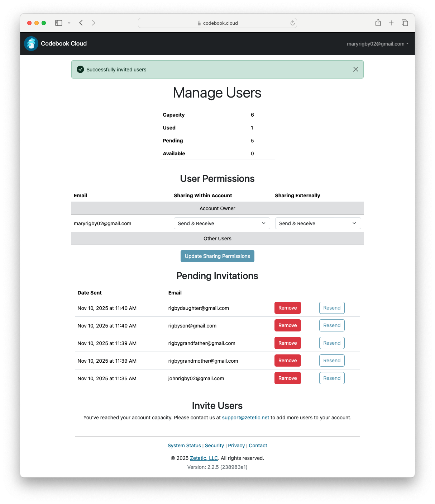Image resolution: width=435 pixels, height=504 pixels.
Task: Open the maryrigby02@gmail.com account menu
Action: click(376, 44)
